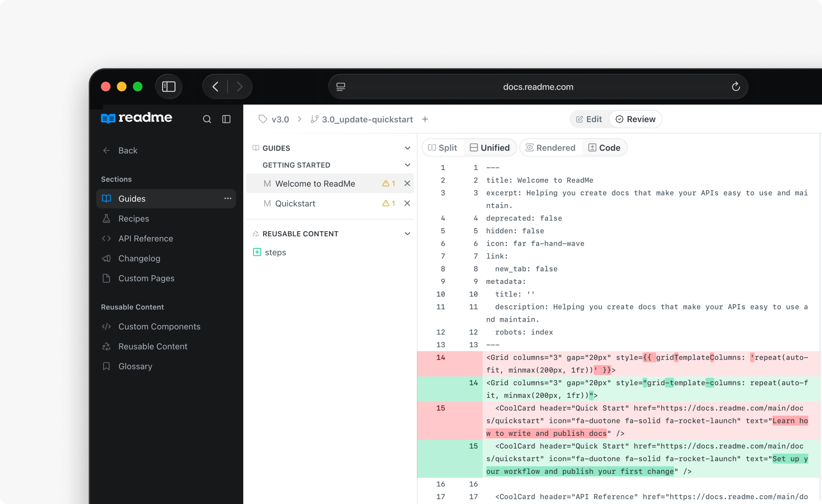Switch to Edit mode
The height and width of the screenshot is (504, 822).
coord(589,119)
